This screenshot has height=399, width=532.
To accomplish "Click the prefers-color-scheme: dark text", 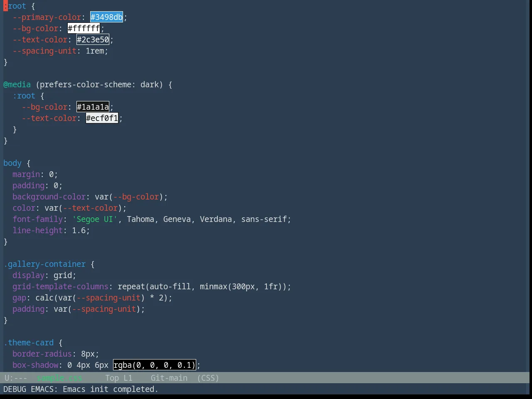I will click(x=99, y=84).
